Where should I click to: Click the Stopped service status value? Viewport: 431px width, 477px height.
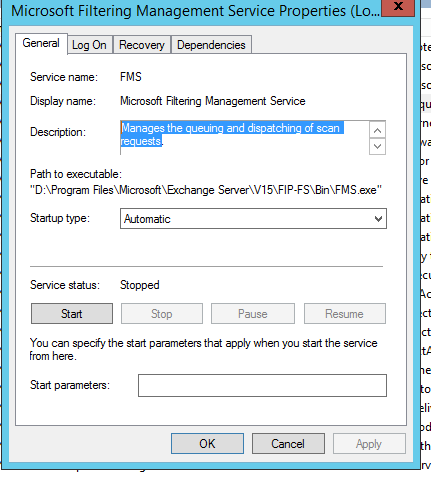point(140,285)
